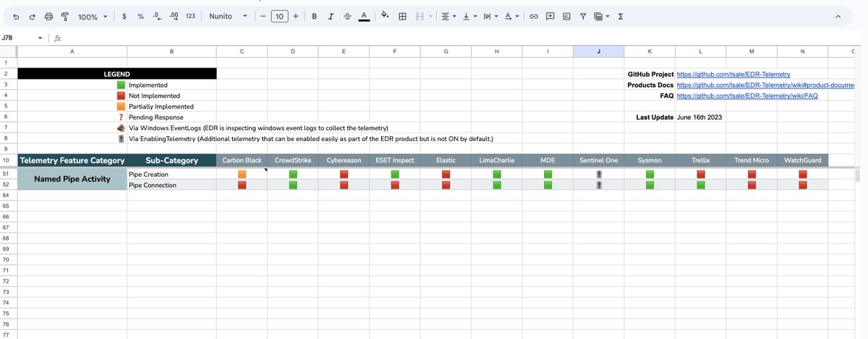Insert a link
The height and width of the screenshot is (339, 868).
click(x=534, y=16)
